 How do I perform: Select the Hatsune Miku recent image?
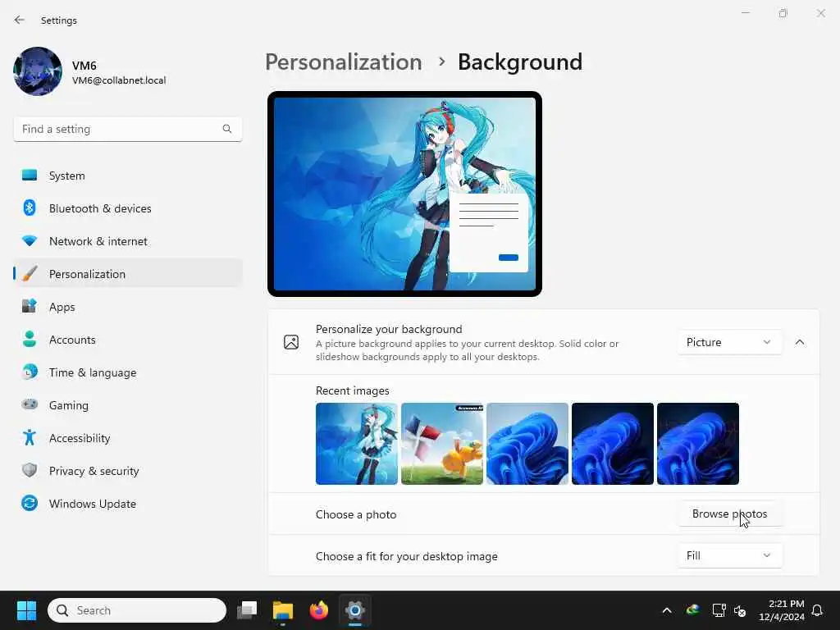356,444
